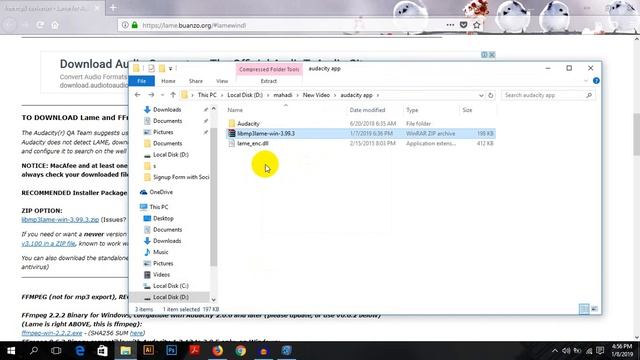
Task: Click New Video breadcrumb
Action: point(316,95)
